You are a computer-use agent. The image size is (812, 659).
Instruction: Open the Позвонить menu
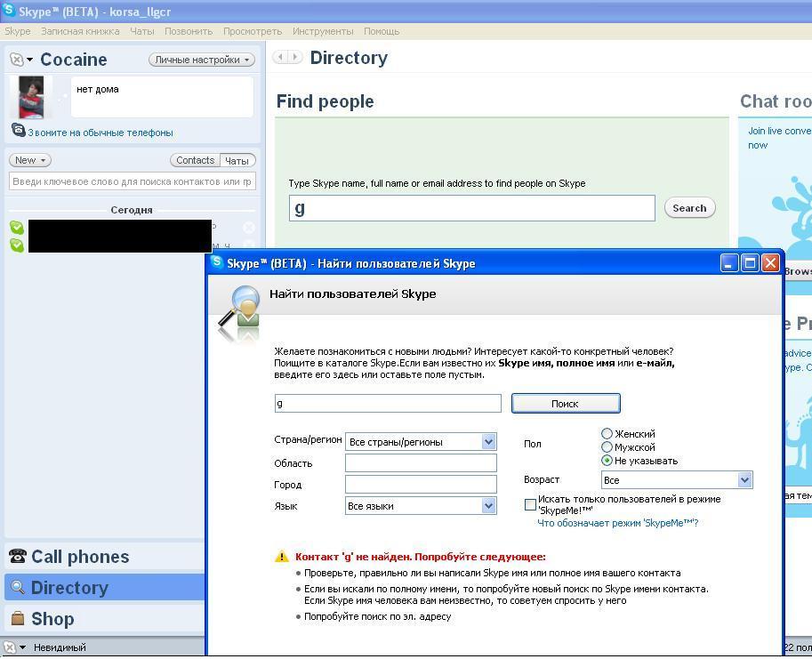click(189, 31)
